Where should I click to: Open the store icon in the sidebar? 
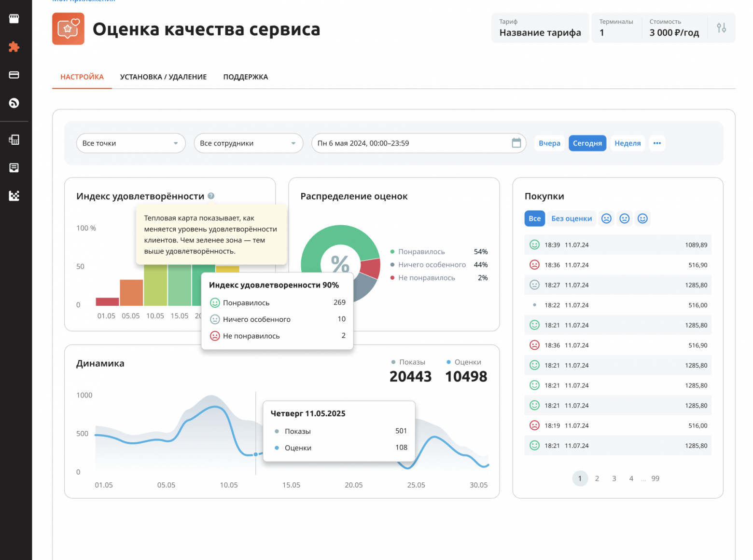(x=14, y=18)
